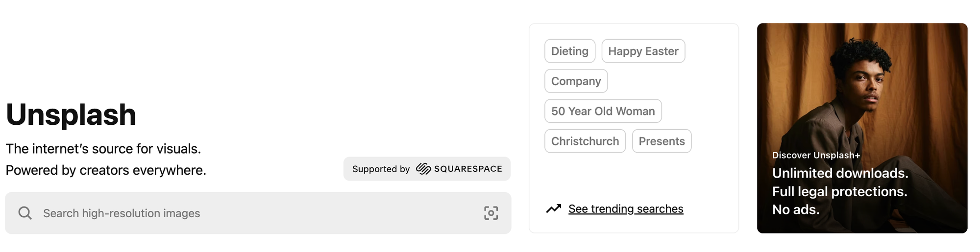
Task: Click the Supported by text label
Action: click(x=381, y=169)
